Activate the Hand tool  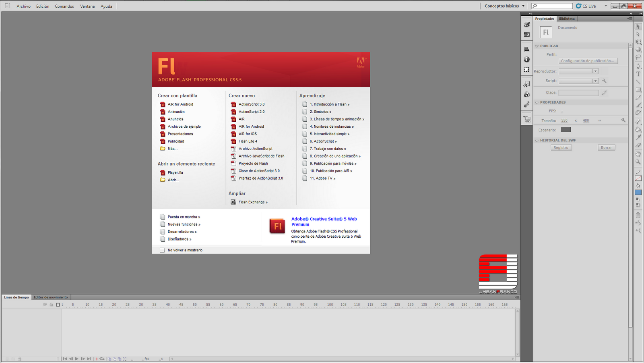click(638, 154)
